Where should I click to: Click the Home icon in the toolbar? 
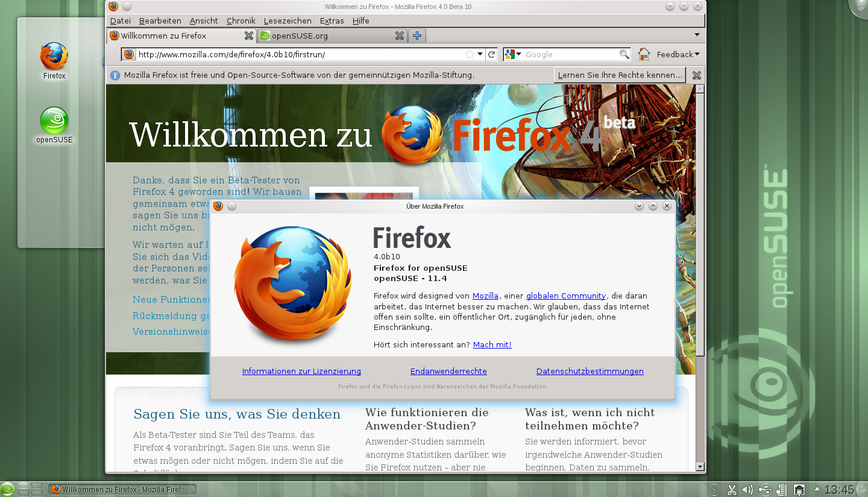(x=644, y=54)
